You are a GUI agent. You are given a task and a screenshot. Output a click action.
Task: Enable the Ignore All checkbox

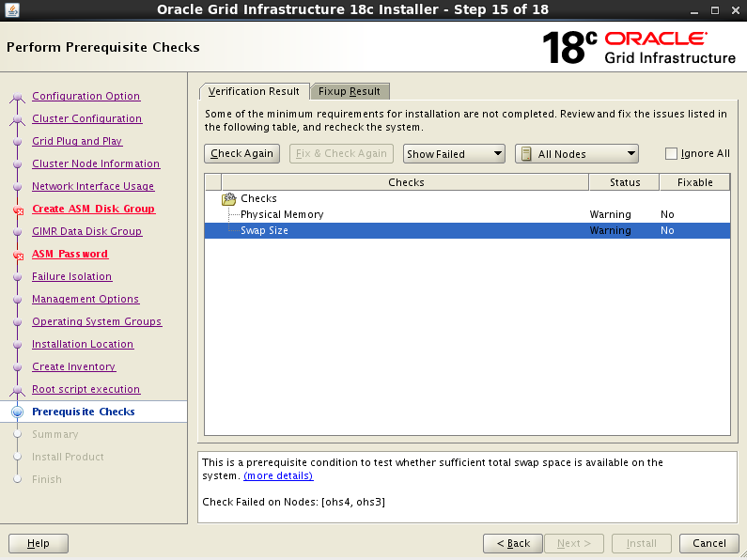point(671,153)
